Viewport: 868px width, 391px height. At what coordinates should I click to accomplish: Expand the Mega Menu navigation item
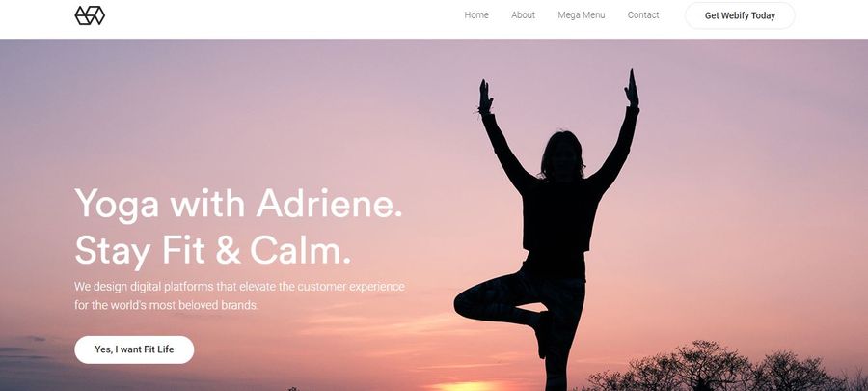(582, 15)
